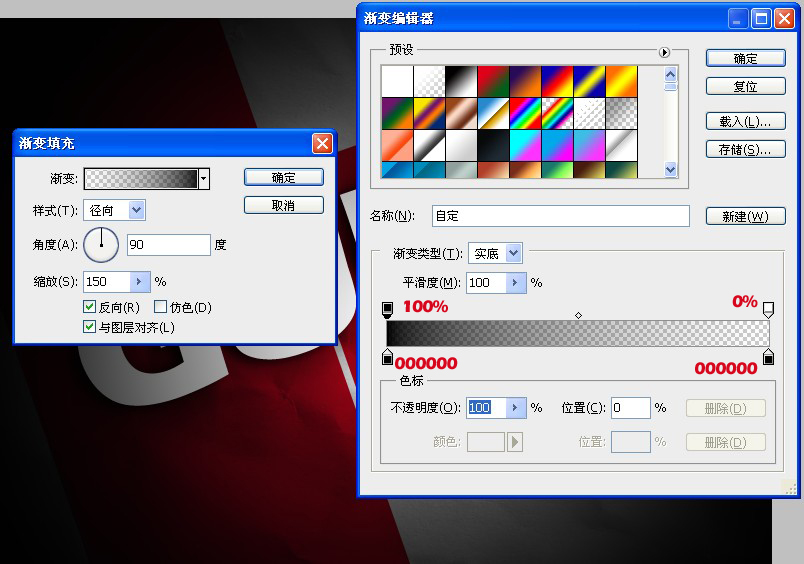Pick the cyan-to-magenta gradient preset
This screenshot has height=564, width=804.
tap(525, 145)
